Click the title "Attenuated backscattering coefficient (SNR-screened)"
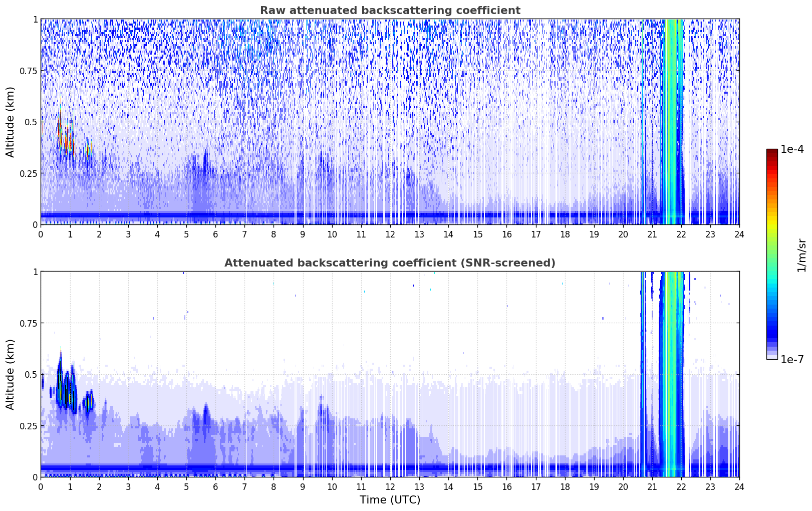 (390, 263)
